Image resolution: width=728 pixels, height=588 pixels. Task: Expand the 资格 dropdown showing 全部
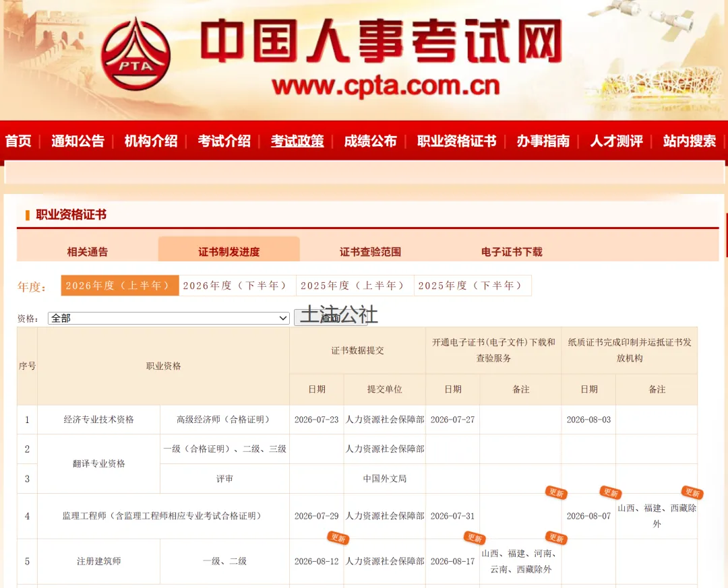(x=169, y=319)
